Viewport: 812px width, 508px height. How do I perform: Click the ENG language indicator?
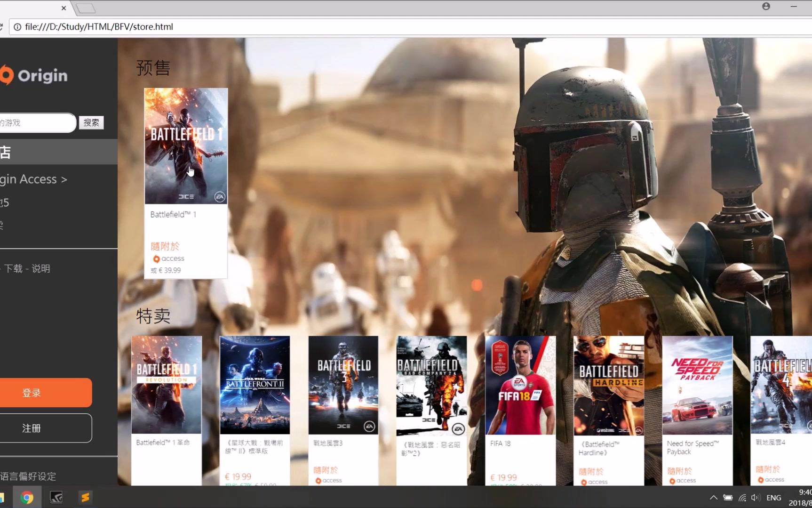pyautogui.click(x=774, y=498)
